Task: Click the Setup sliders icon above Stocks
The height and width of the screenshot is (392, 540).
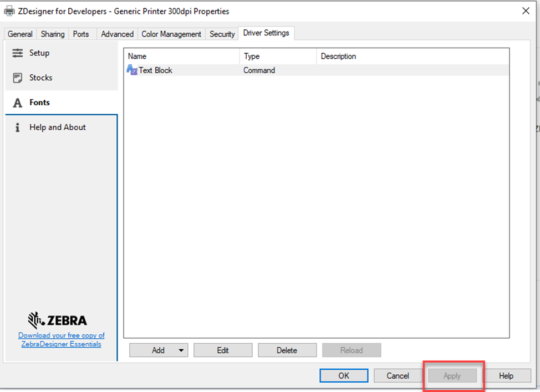Action: point(17,53)
